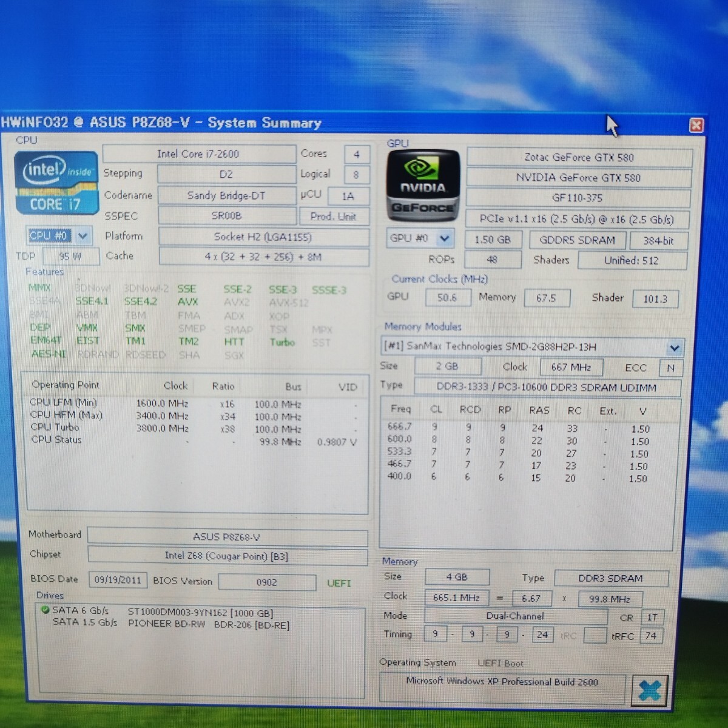The image size is (728, 728).
Task: Click the 384-bit bus width value
Action: point(658,241)
